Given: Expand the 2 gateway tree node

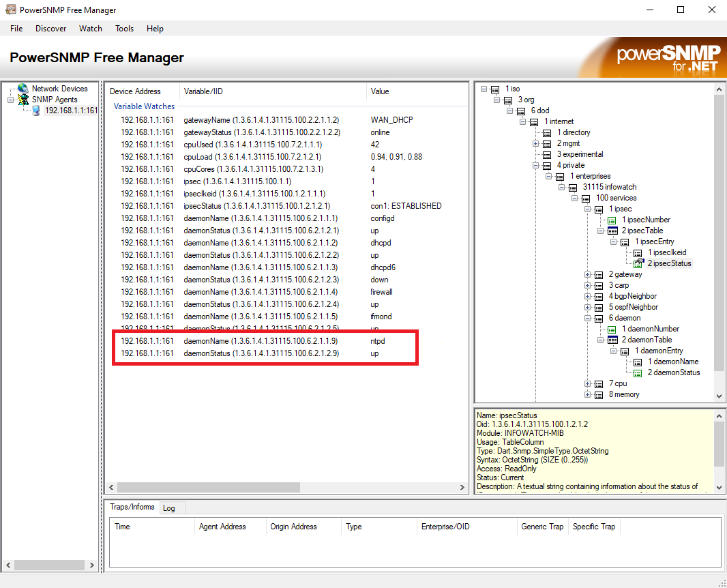Looking at the screenshot, I should 588,274.
